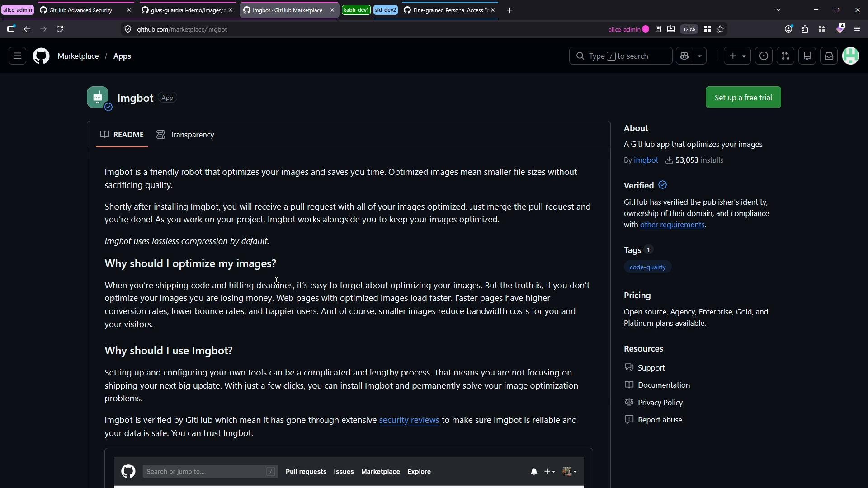Click the 120% zoom level indicator
868x488 pixels.
pos(689,29)
